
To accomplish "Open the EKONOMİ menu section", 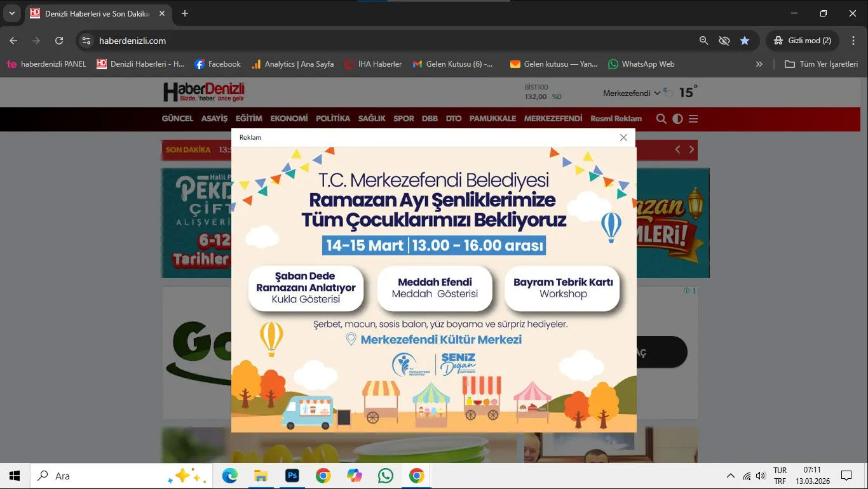I will coord(288,119).
